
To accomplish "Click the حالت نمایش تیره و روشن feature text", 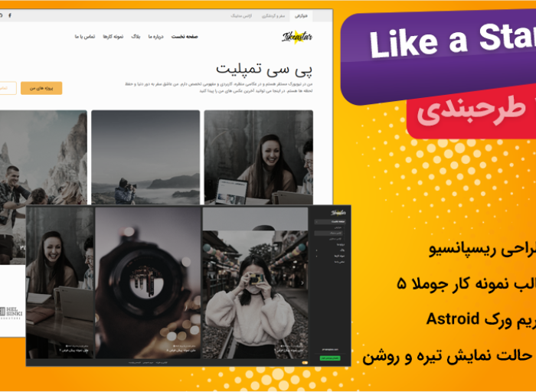I will [449, 357].
